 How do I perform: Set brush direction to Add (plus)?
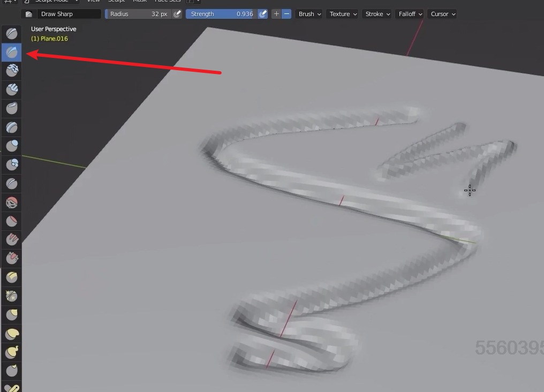pos(276,14)
